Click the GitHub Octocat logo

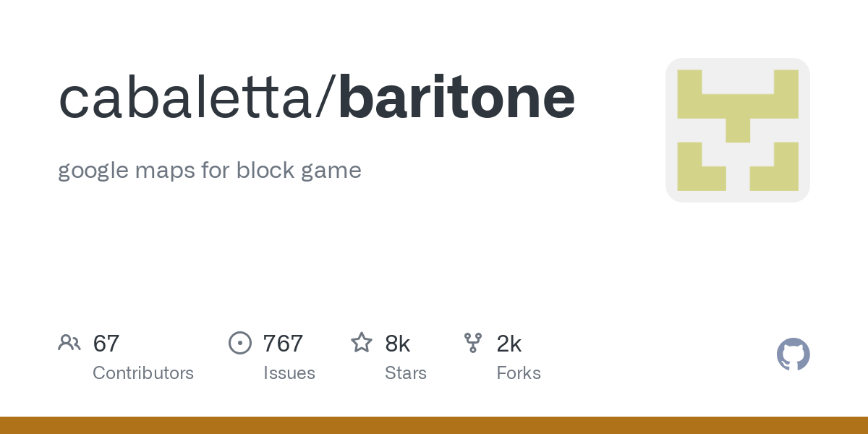tap(793, 354)
